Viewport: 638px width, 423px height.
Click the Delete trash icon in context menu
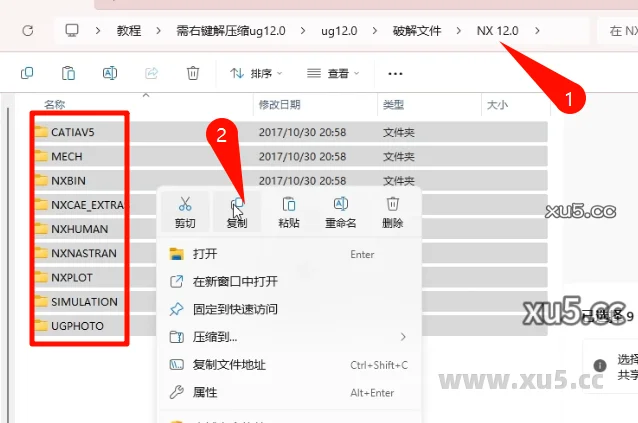point(392,204)
